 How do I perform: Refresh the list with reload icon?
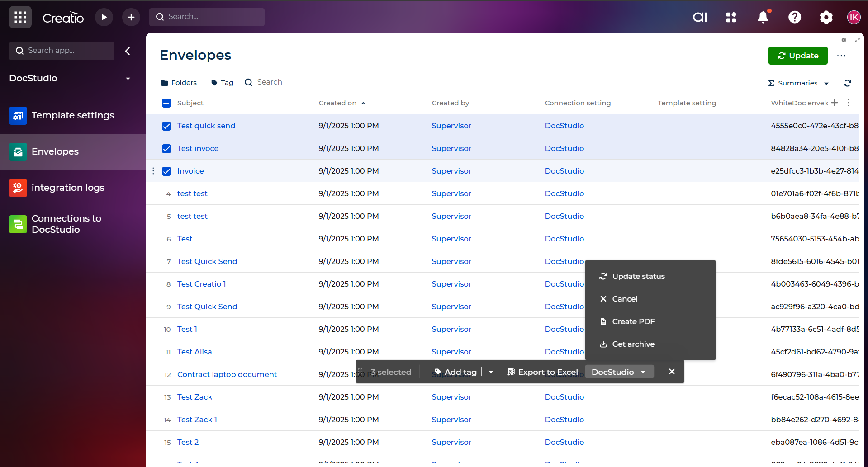pyautogui.click(x=847, y=83)
